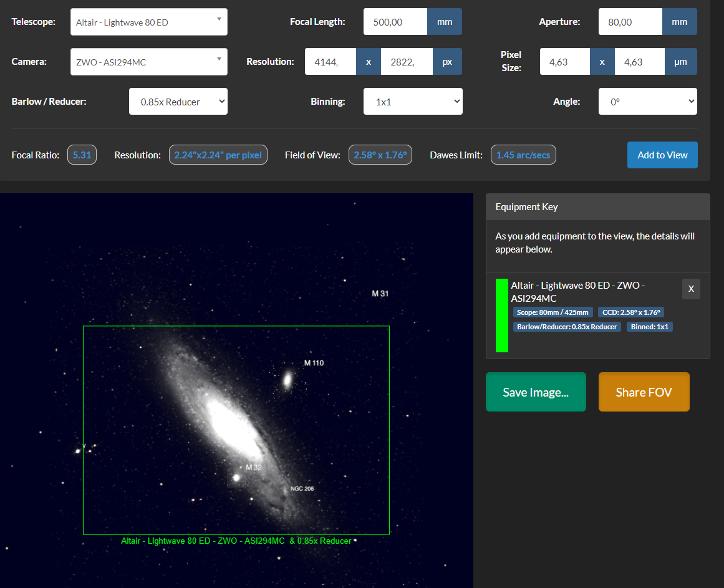The image size is (724, 588).
Task: Click the M 31 label on sky image
Action: [380, 294]
